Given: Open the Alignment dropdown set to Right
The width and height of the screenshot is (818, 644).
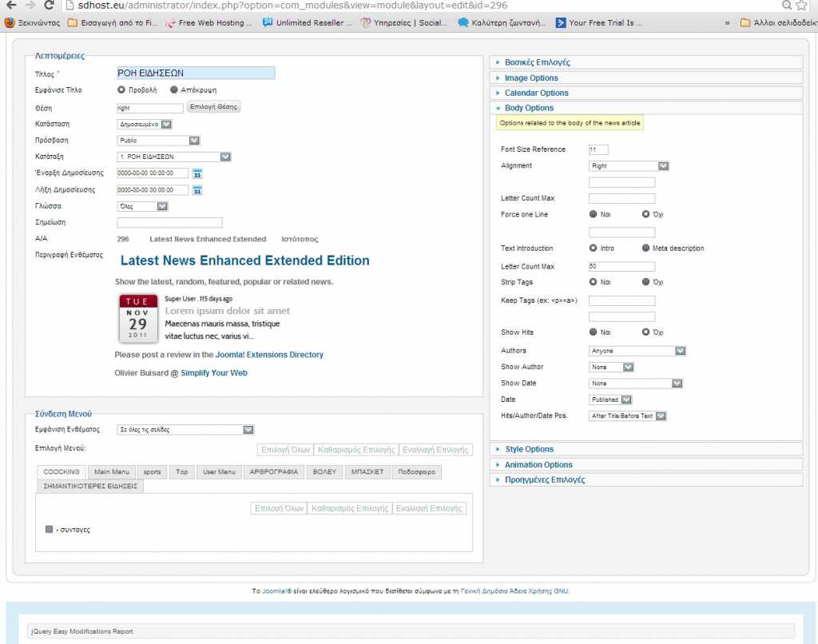Looking at the screenshot, I should coord(628,166).
